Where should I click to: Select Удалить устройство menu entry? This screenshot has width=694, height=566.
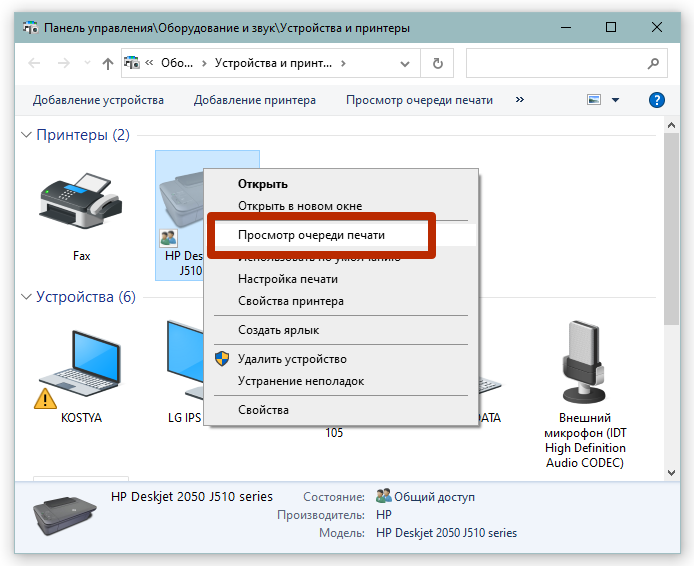tap(341, 359)
